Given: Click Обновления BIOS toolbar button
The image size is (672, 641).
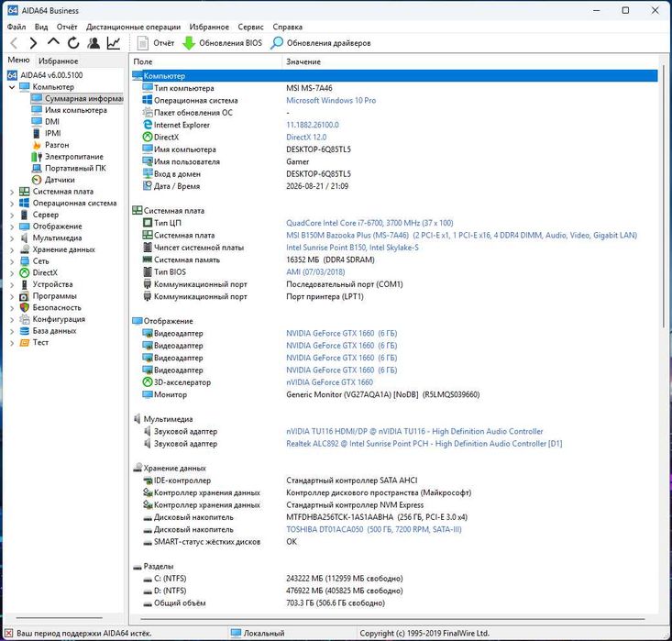Looking at the screenshot, I should (222, 43).
